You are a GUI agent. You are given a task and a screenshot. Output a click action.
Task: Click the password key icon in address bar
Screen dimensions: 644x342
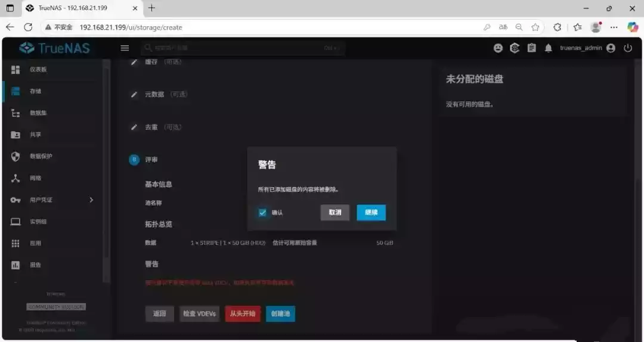[487, 27]
